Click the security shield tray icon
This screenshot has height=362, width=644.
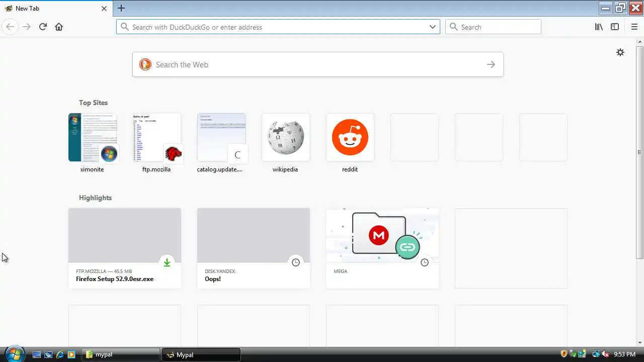pos(564,354)
